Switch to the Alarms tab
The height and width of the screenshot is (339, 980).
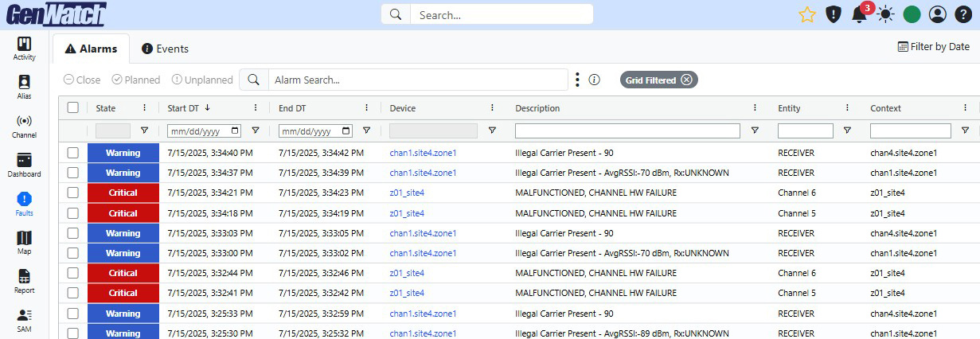pos(92,49)
